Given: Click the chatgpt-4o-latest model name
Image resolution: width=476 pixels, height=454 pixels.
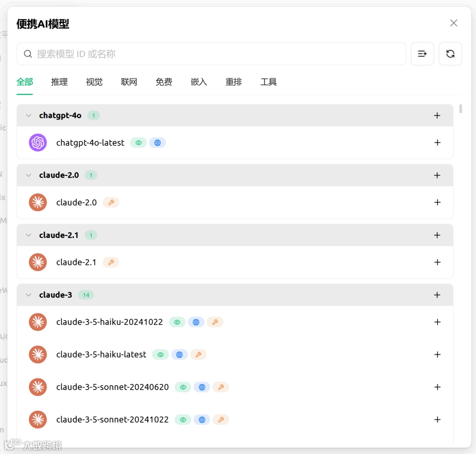Looking at the screenshot, I should (90, 143).
